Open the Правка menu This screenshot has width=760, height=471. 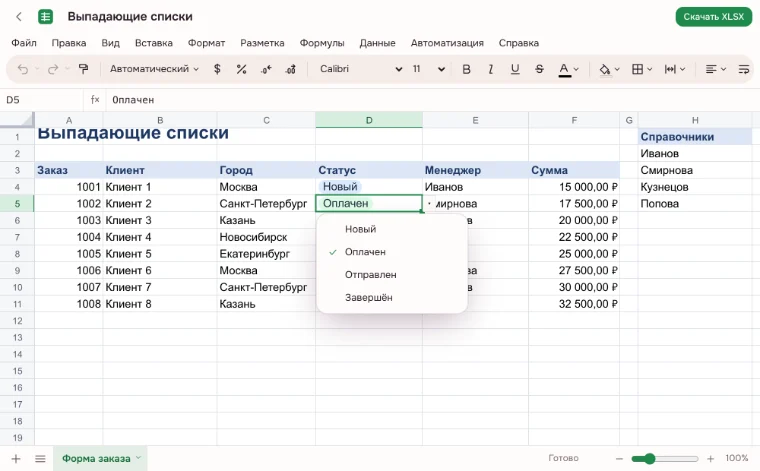click(69, 43)
